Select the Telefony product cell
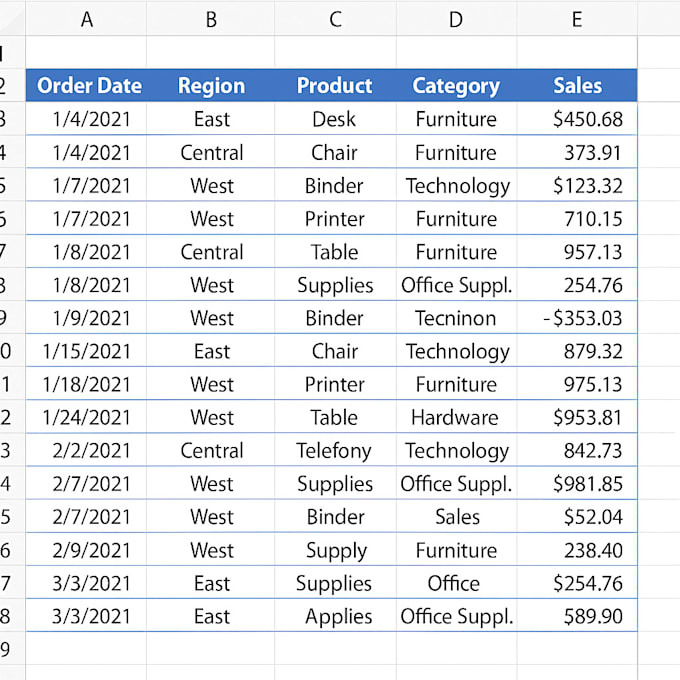This screenshot has height=680, width=680. [335, 451]
